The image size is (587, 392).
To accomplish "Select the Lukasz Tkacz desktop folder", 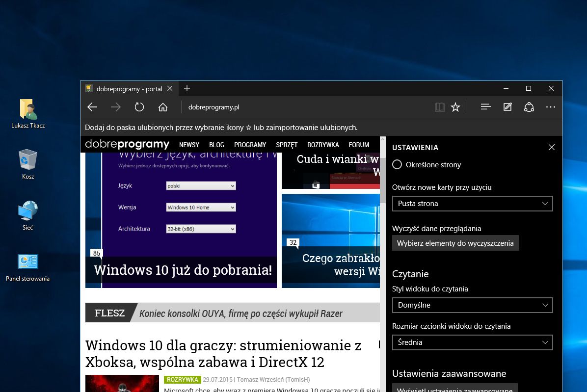I will [x=28, y=113].
